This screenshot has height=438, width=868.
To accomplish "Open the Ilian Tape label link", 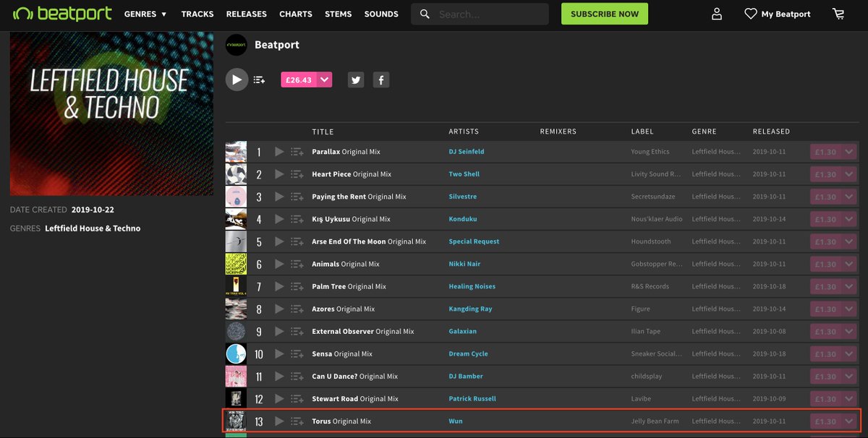I will point(646,331).
